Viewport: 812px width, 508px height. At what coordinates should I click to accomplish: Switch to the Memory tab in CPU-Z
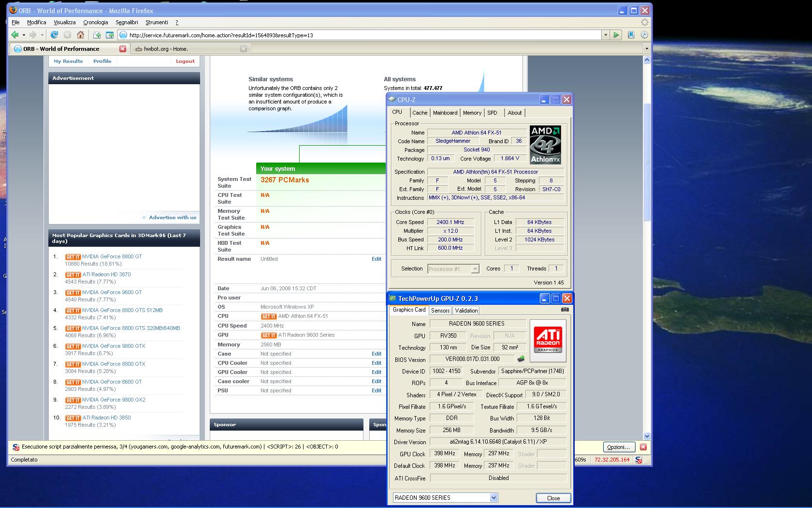[x=472, y=113]
